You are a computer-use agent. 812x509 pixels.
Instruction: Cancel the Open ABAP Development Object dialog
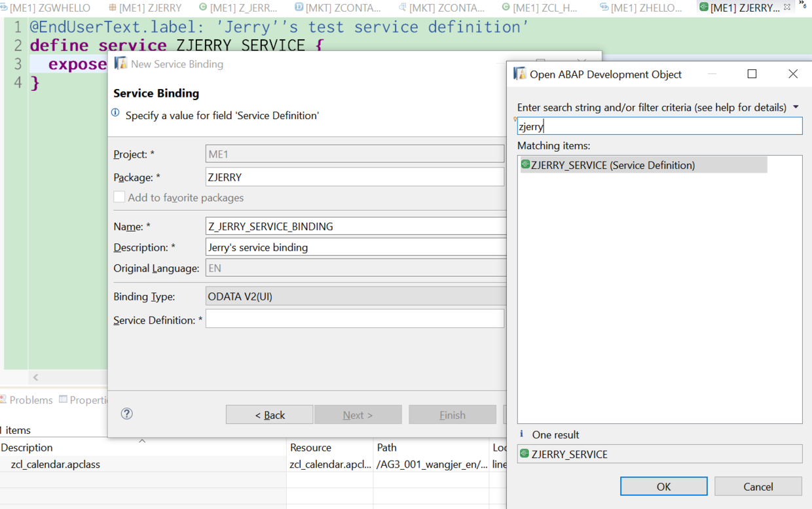pos(758,487)
